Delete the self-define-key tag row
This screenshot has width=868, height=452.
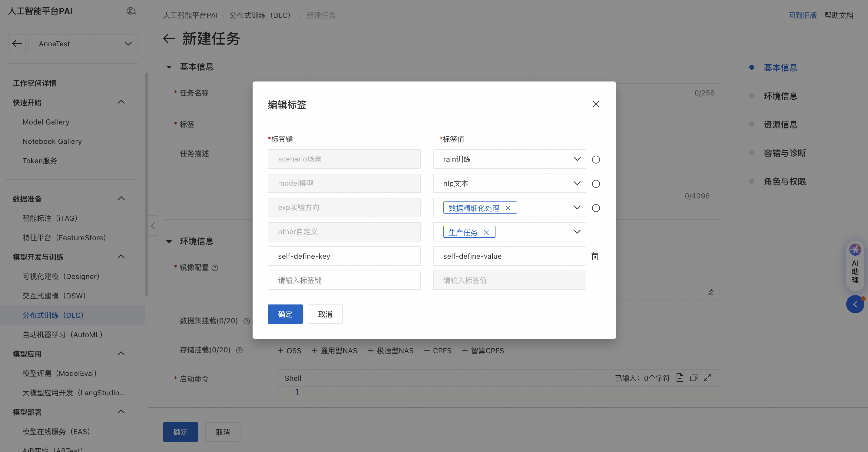pos(595,256)
